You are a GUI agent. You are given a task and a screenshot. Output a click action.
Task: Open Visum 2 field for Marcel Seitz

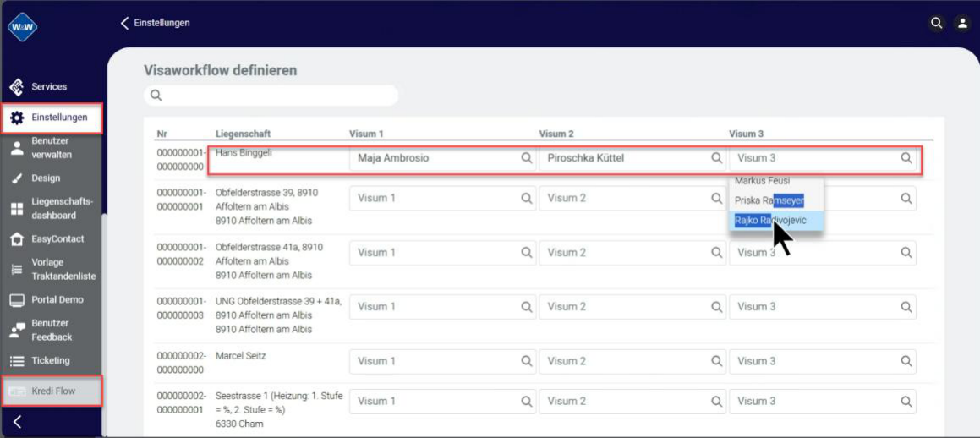coord(632,361)
